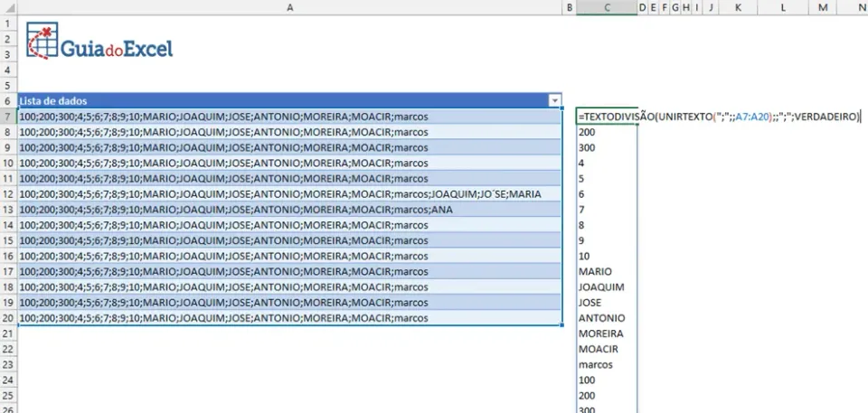Select row 13 header

[x=8, y=210]
